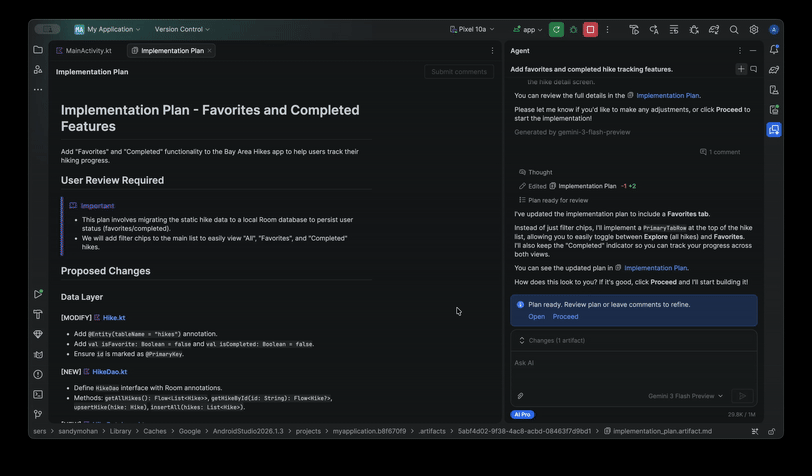
Task: Open the Pixel 10a device dropdown
Action: coord(472,30)
